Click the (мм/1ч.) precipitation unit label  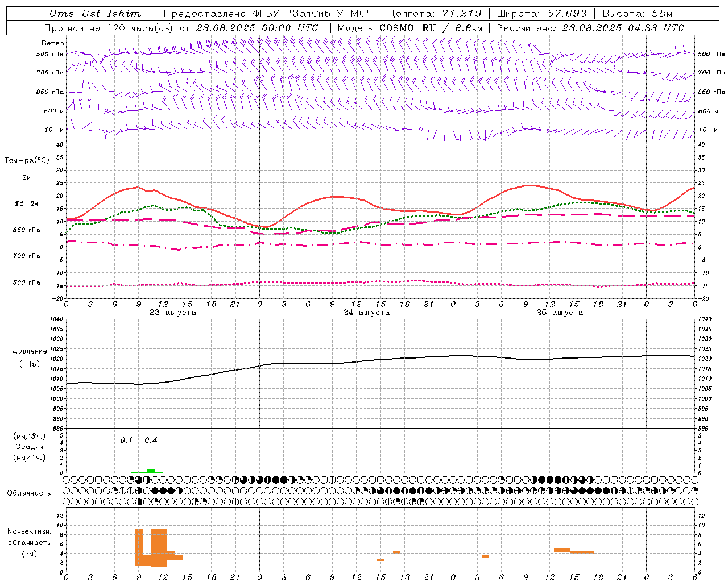click(30, 458)
